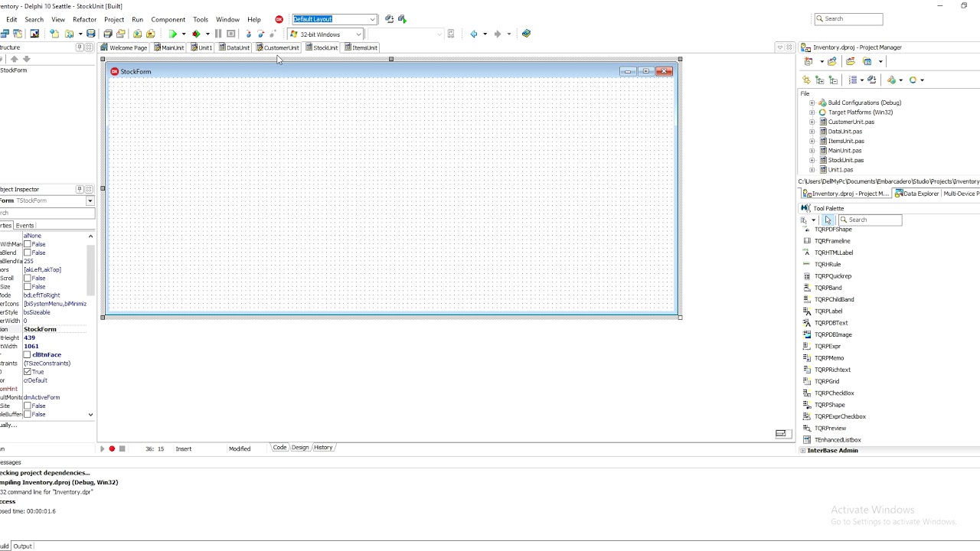Toggle the AlphaBlend False checkbox
The image size is (980, 551).
tap(28, 253)
